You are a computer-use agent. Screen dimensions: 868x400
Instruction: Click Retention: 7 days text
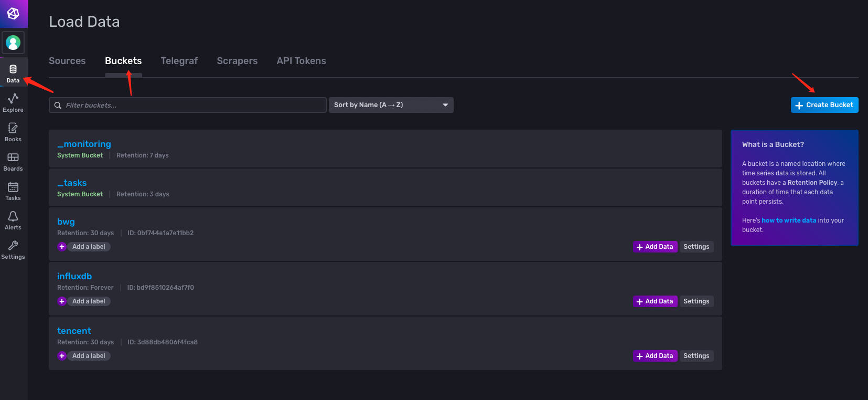click(143, 155)
